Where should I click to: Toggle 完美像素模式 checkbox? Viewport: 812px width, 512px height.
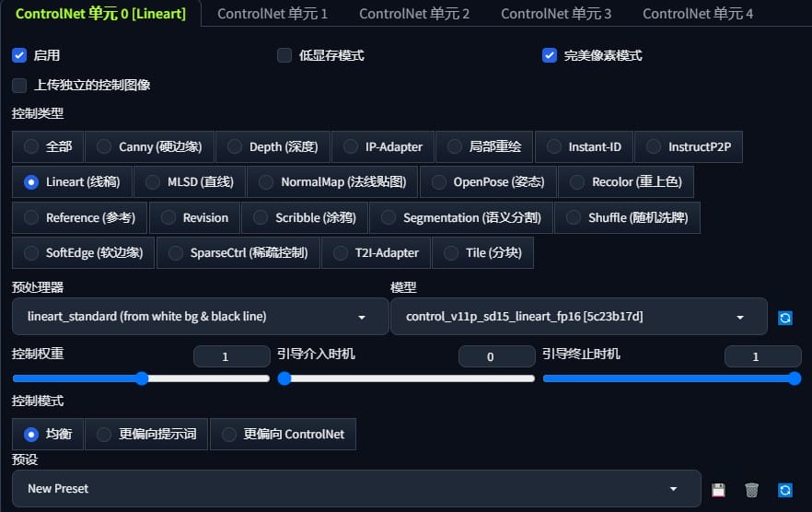click(x=550, y=55)
